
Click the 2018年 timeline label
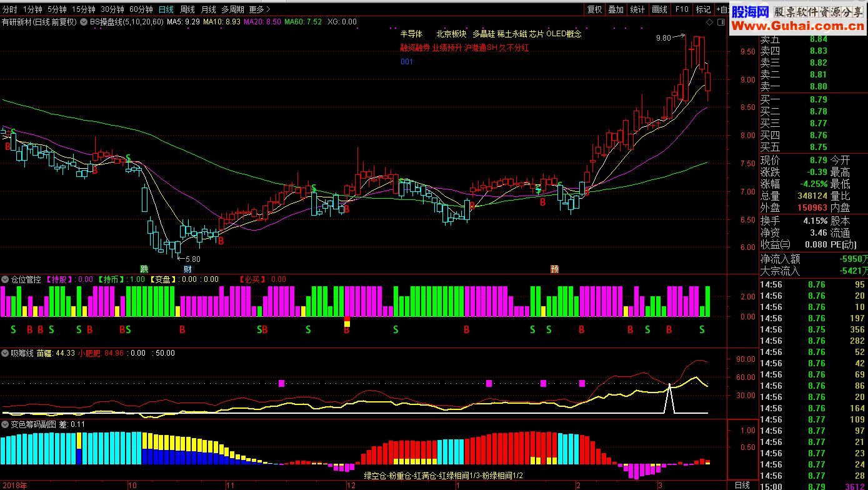(x=14, y=485)
